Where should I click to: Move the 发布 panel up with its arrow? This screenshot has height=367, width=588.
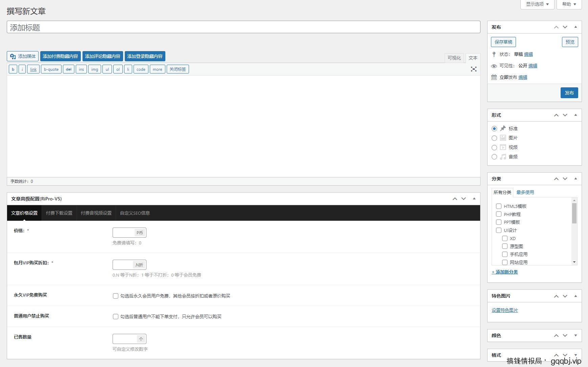[556, 27]
